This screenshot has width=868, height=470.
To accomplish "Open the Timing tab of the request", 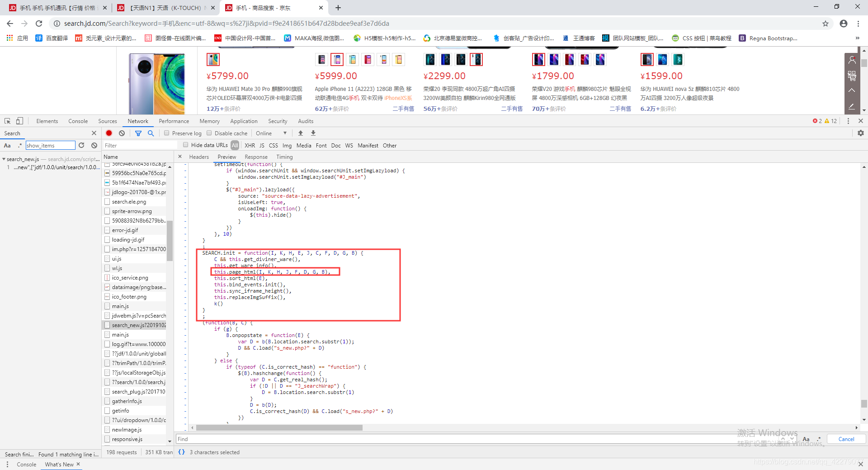I will click(284, 157).
